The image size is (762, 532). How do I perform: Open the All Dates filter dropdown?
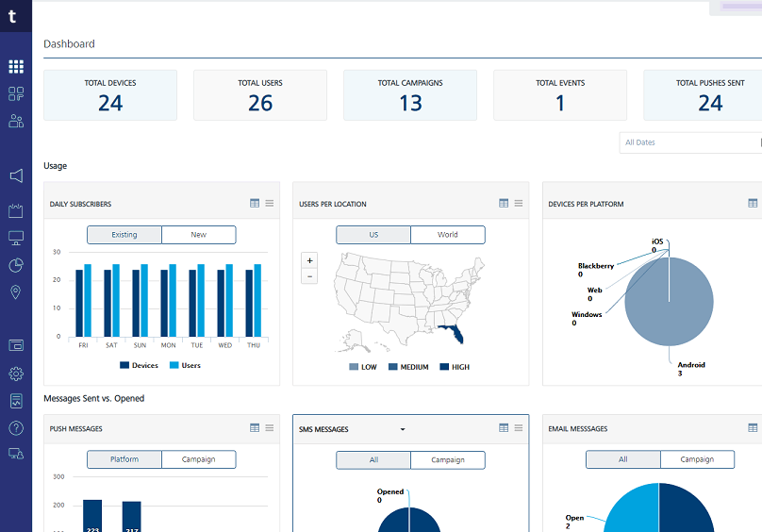tap(690, 142)
